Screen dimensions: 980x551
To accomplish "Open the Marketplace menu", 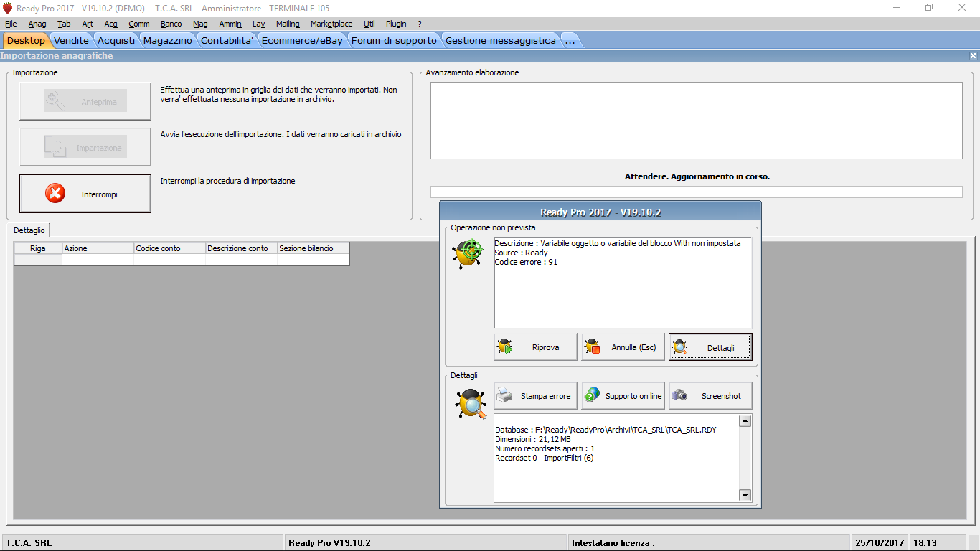I will pyautogui.click(x=331, y=24).
